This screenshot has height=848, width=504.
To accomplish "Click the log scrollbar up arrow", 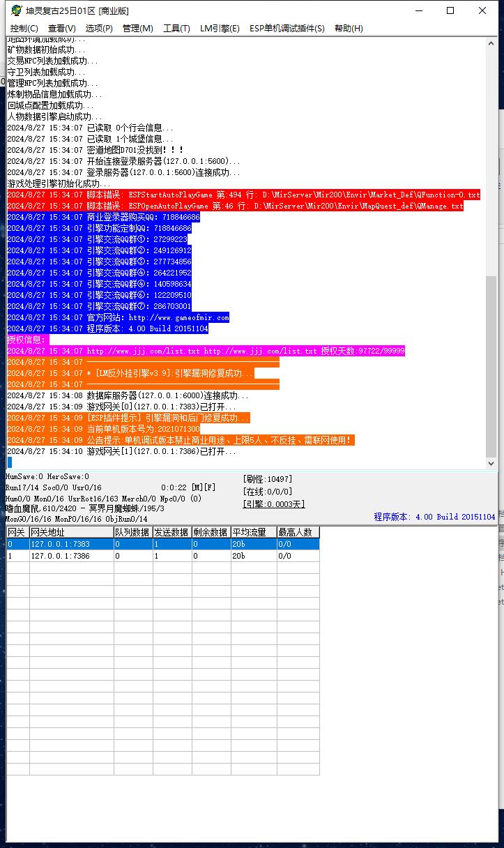I will click(491, 43).
